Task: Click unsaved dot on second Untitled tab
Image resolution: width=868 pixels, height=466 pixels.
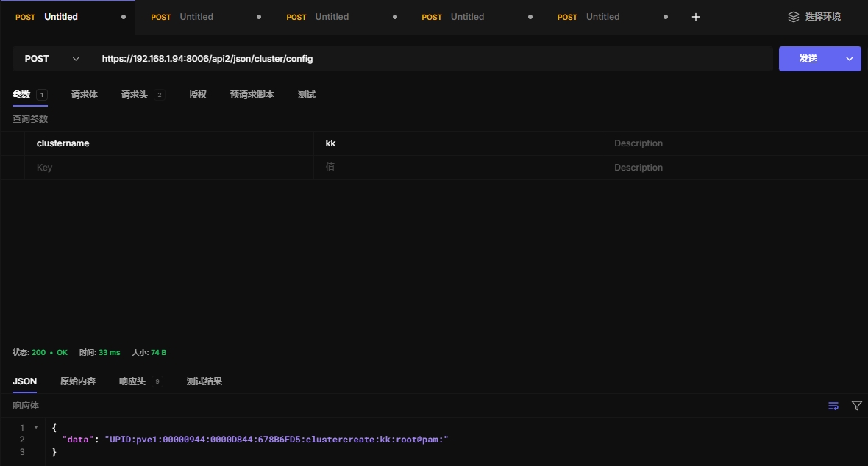Action: [x=259, y=17]
